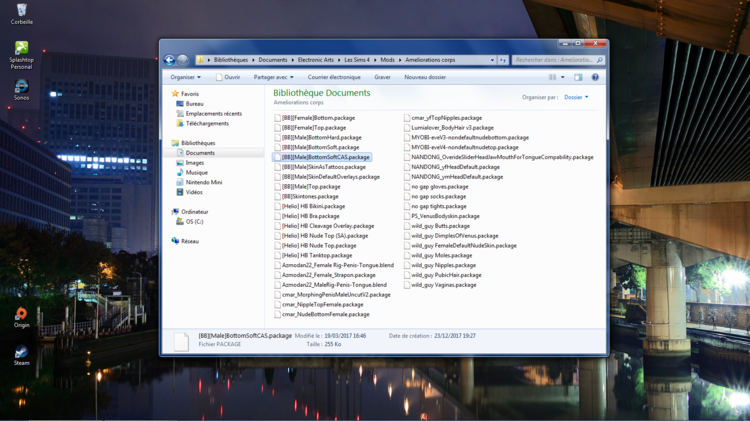Open the Corbeille recycle bin desktop icon

point(22,14)
